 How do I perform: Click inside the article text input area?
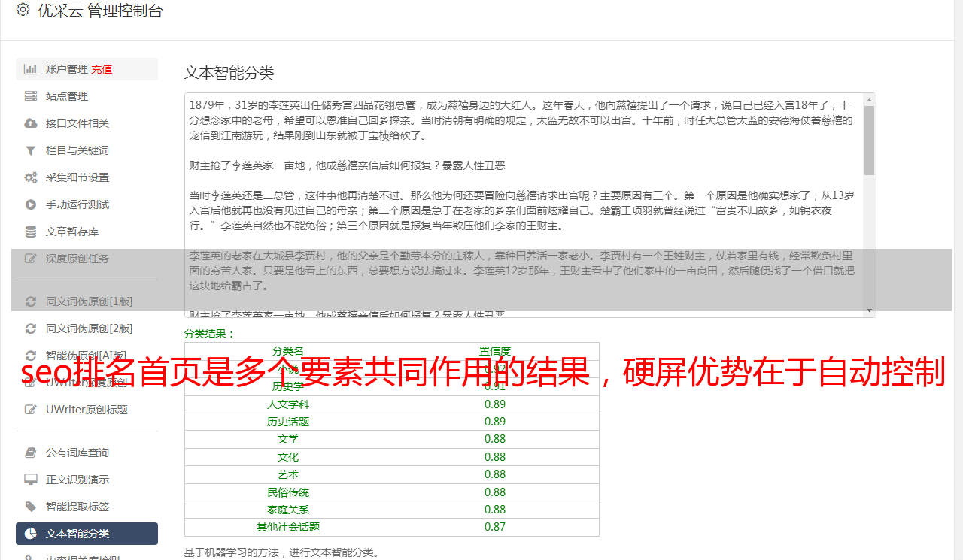(x=524, y=205)
